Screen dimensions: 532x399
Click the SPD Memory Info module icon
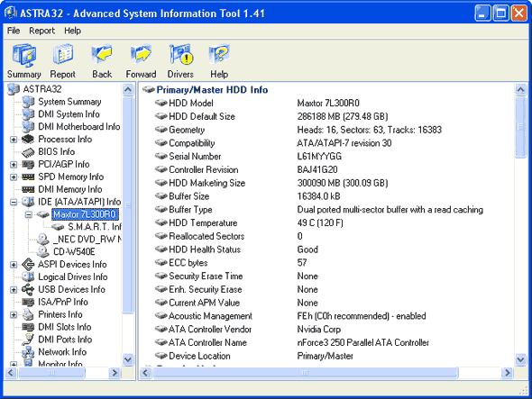pos(28,177)
